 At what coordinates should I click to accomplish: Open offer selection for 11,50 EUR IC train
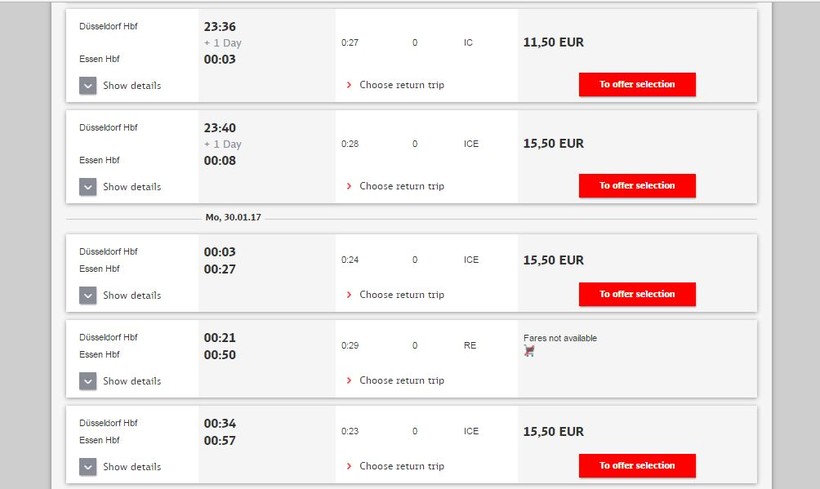[x=637, y=84]
